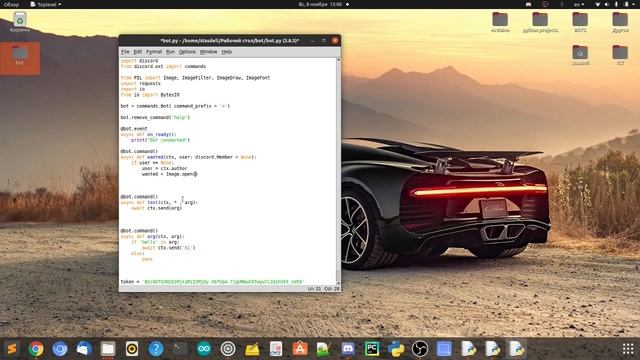The height and width of the screenshot is (360, 640).
Task: Launch Chromium from the dock
Action: pyautogui.click(x=60, y=349)
